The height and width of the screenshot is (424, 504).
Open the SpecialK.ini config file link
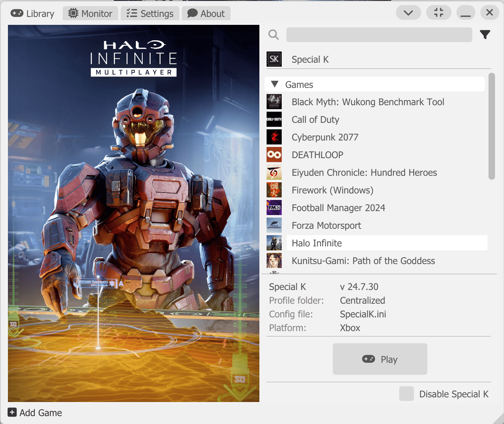pos(363,314)
